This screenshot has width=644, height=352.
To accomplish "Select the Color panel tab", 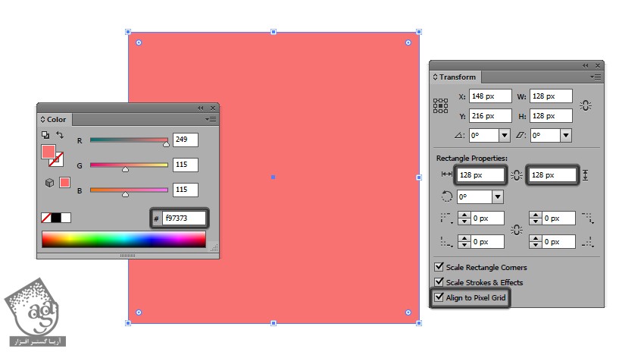I will coord(55,119).
